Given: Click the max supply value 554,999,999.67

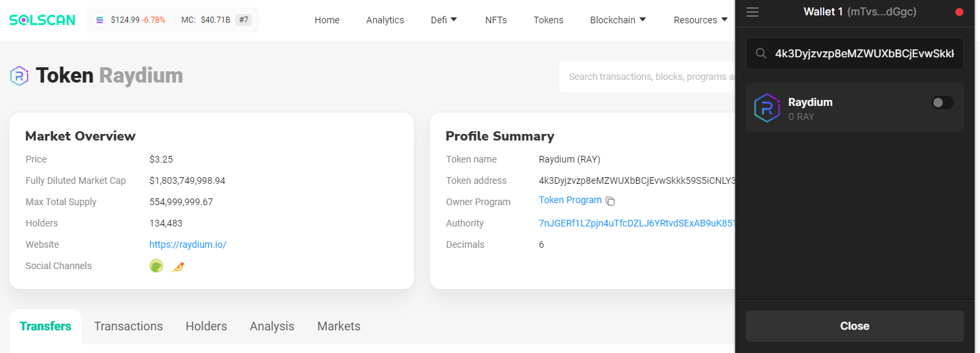Looking at the screenshot, I should click(x=181, y=202).
